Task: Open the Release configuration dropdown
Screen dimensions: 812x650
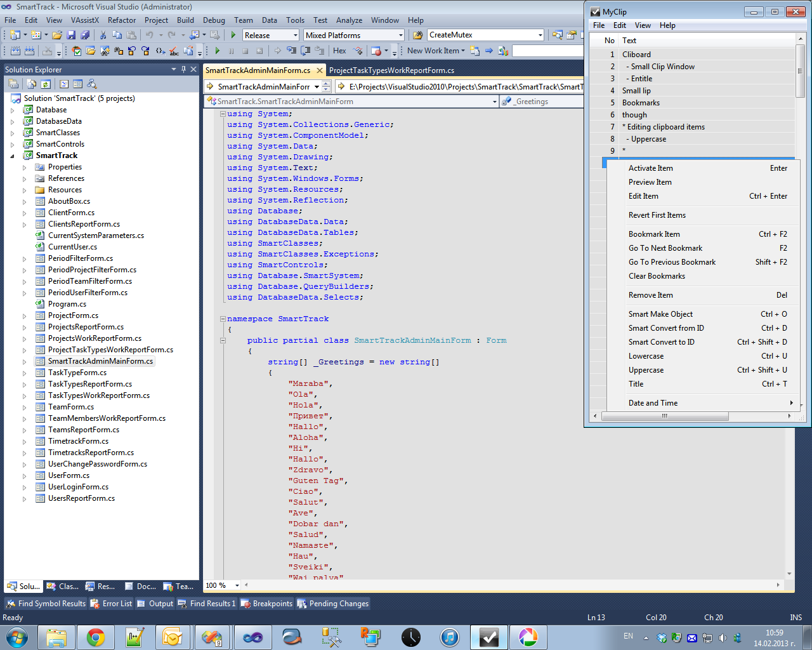Action: point(296,34)
